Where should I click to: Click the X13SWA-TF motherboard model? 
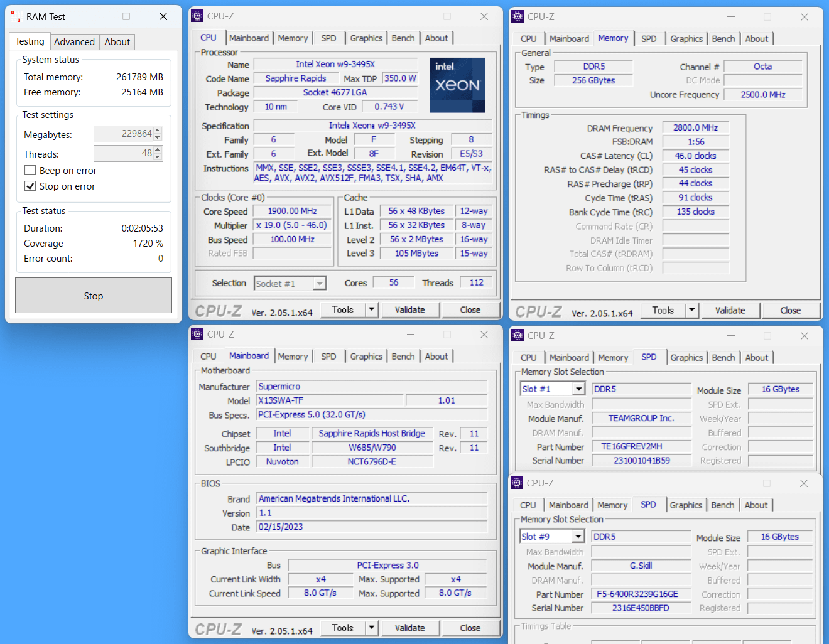(330, 400)
